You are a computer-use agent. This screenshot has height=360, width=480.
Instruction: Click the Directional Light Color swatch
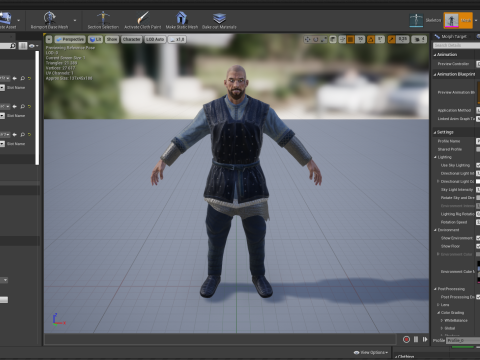click(x=478, y=182)
